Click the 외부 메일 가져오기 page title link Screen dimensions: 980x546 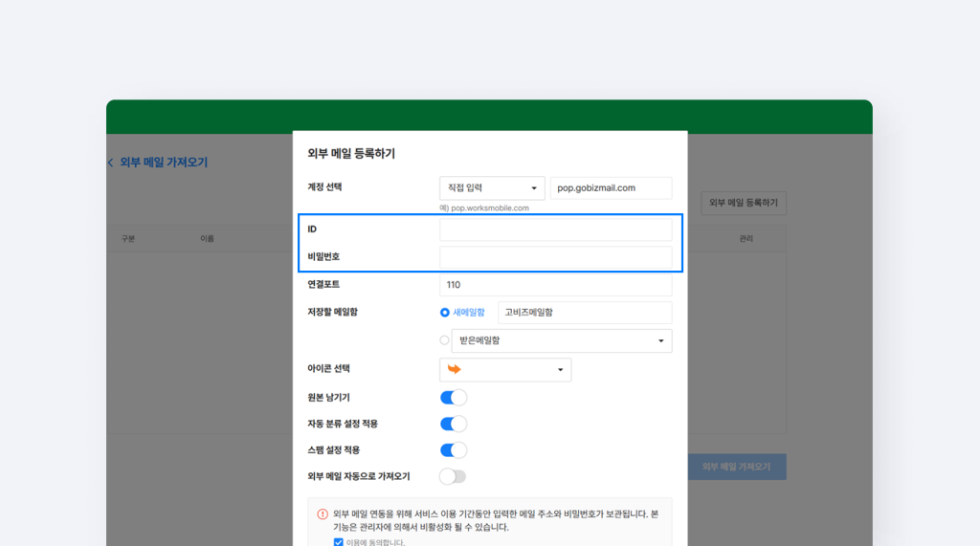(x=164, y=163)
